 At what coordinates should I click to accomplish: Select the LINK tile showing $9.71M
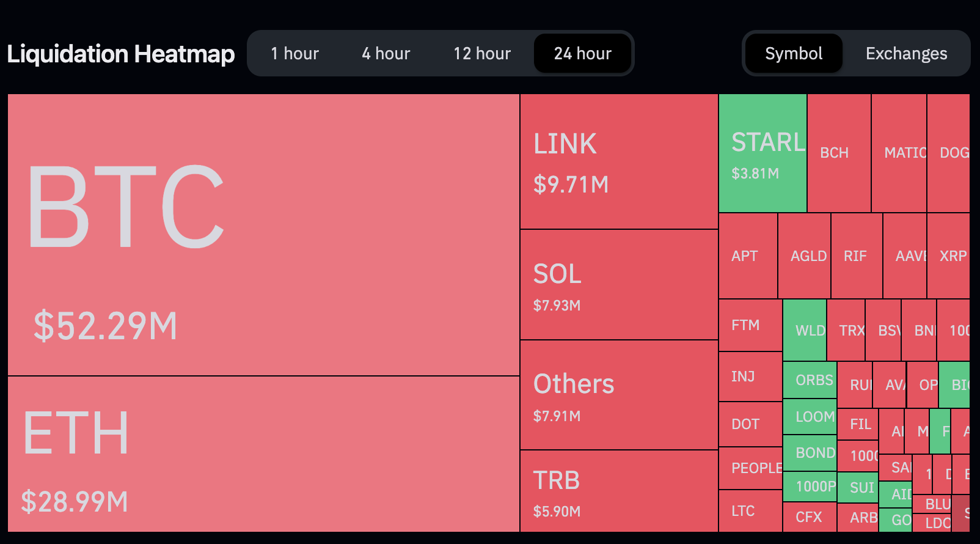click(617, 159)
